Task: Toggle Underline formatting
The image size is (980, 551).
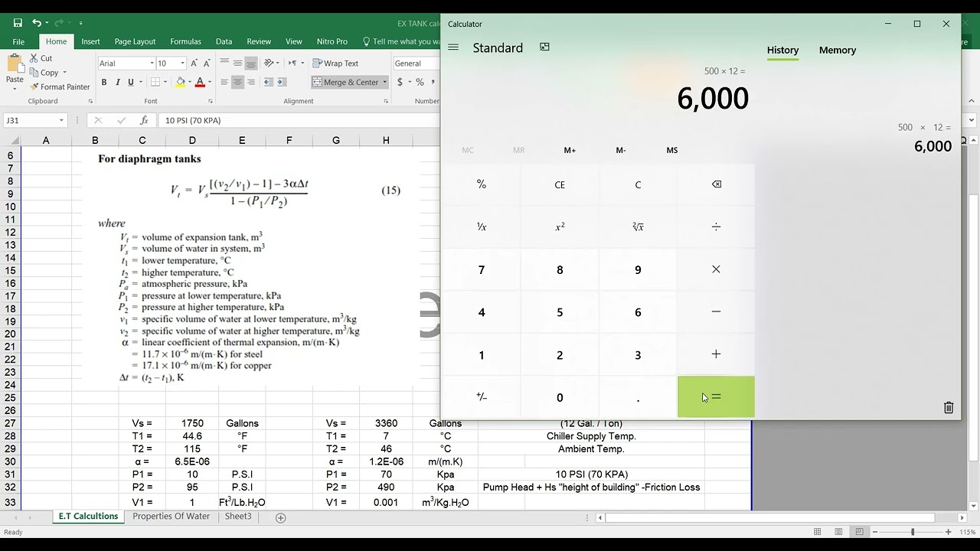Action: coord(131,82)
